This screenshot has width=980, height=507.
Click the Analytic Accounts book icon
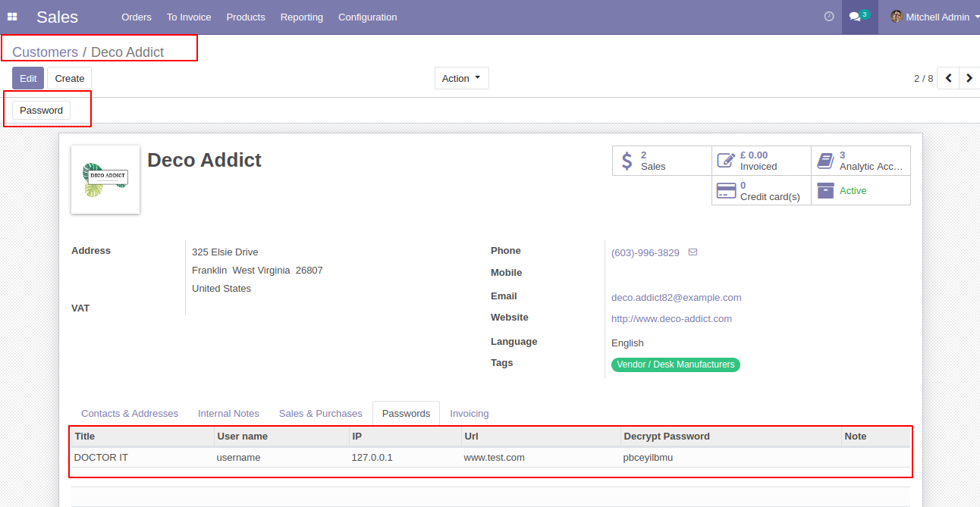[825, 161]
